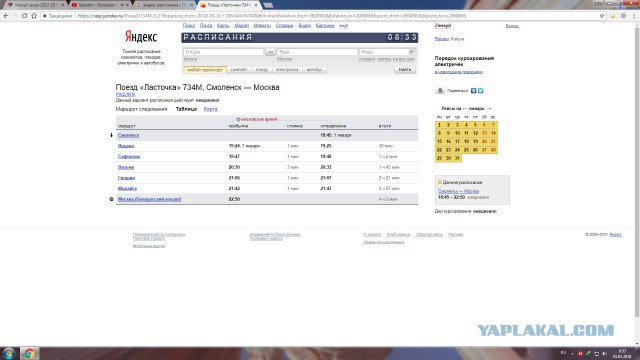Select January 31 in the calendar
The height and width of the screenshot is (360, 640).
click(457, 158)
